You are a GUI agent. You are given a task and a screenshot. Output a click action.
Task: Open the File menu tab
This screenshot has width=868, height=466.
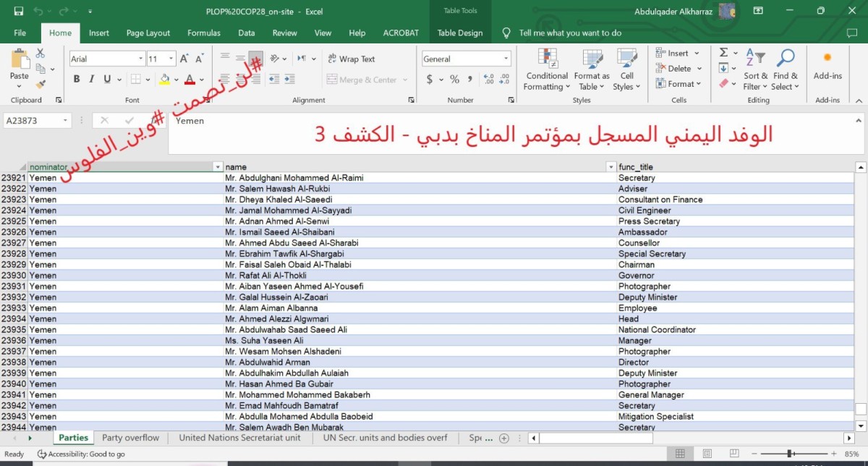pos(20,33)
